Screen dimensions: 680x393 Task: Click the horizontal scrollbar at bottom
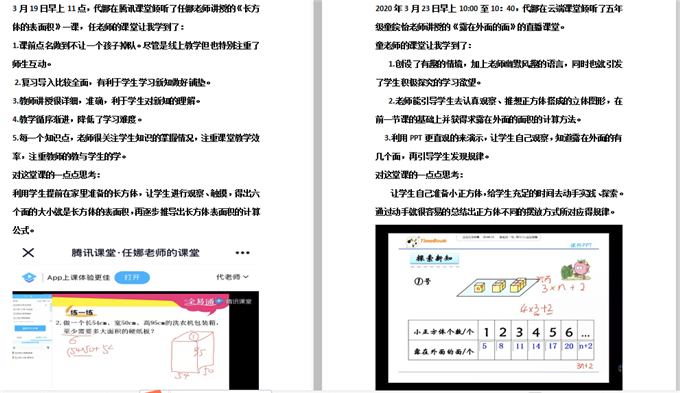pyautogui.click(x=206, y=391)
